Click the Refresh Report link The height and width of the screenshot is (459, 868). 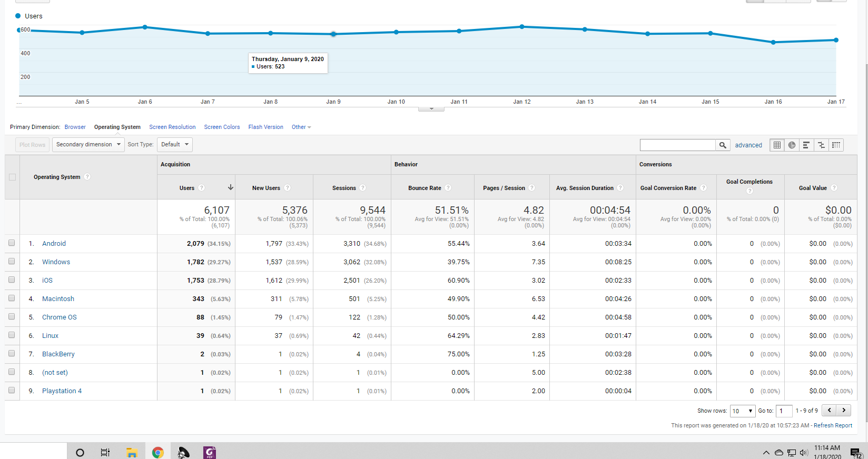point(833,425)
